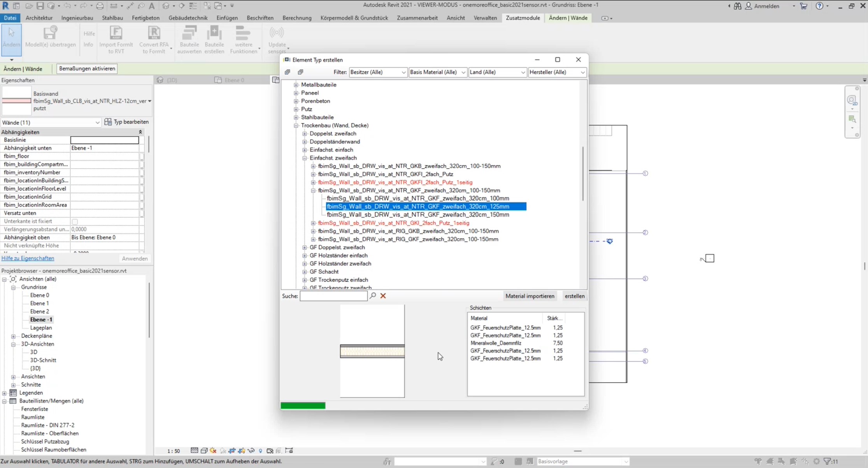Expand the Doppelständerwand tree node

pyautogui.click(x=305, y=142)
